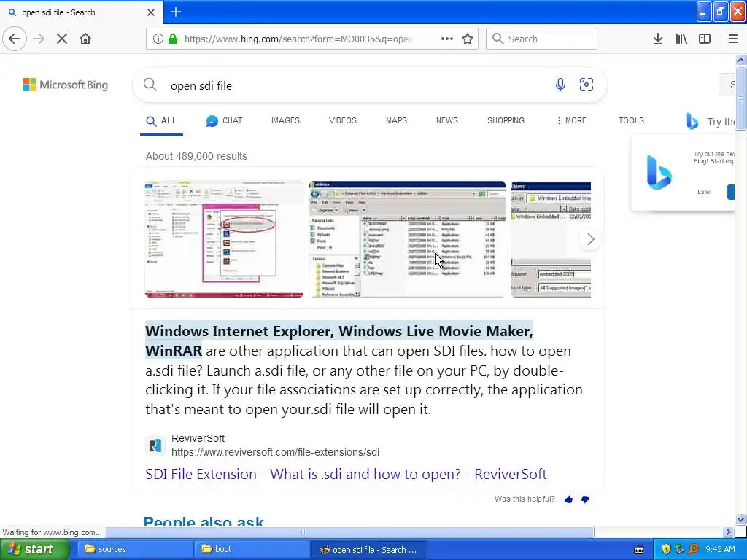Click the thumbs down not helpful icon
Viewport: 747px width, 560px height.
click(586, 499)
